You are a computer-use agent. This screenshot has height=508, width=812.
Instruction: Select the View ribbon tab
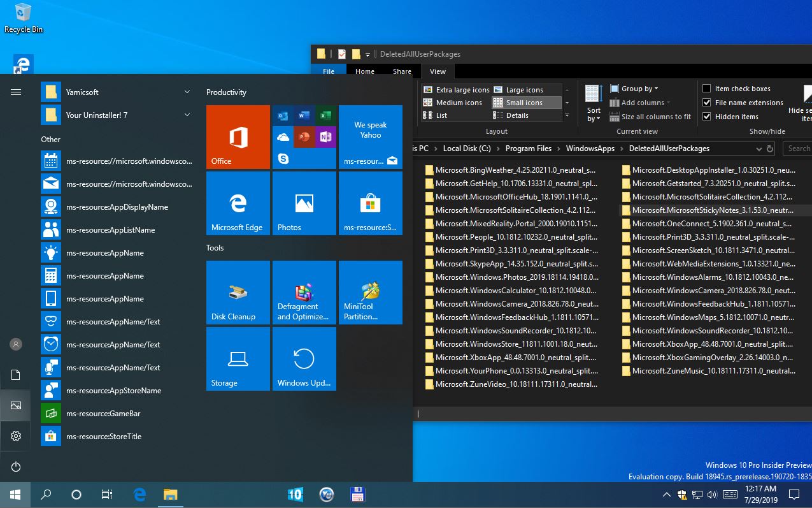(x=438, y=71)
